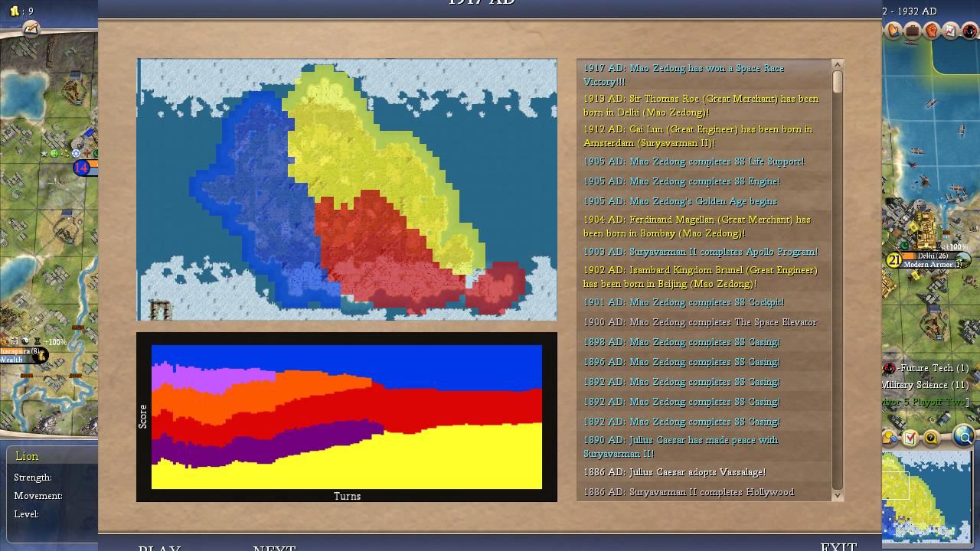Click the globe view magnifier icon
This screenshot has height=551, width=980.
964,437
